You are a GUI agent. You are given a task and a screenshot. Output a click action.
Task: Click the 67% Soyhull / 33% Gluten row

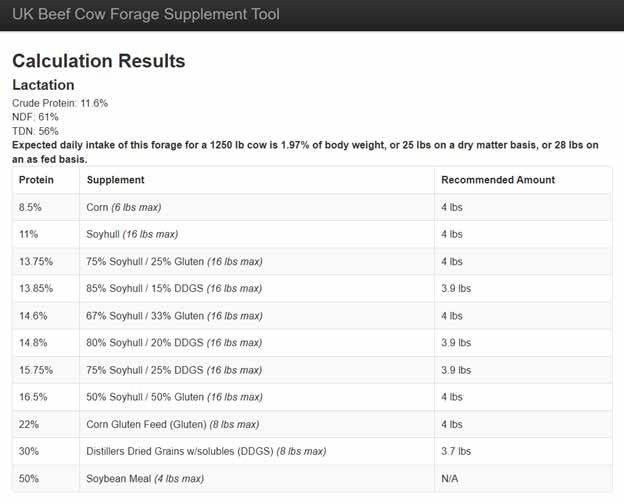tap(174, 315)
